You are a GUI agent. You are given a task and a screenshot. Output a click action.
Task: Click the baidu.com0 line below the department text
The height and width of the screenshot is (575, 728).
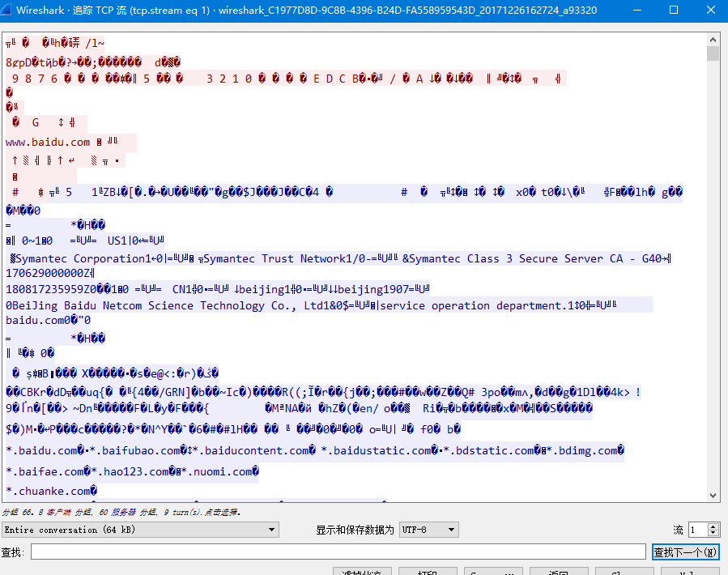[x=49, y=320]
